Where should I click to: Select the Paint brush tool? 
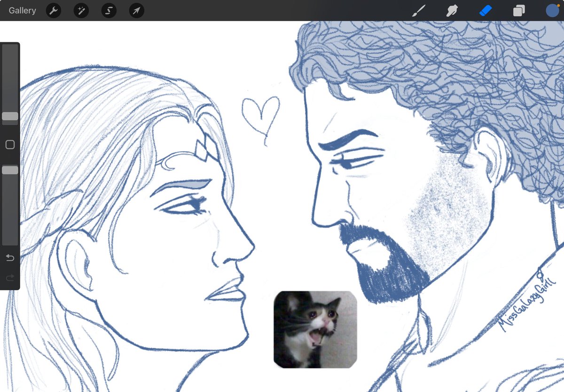(418, 10)
